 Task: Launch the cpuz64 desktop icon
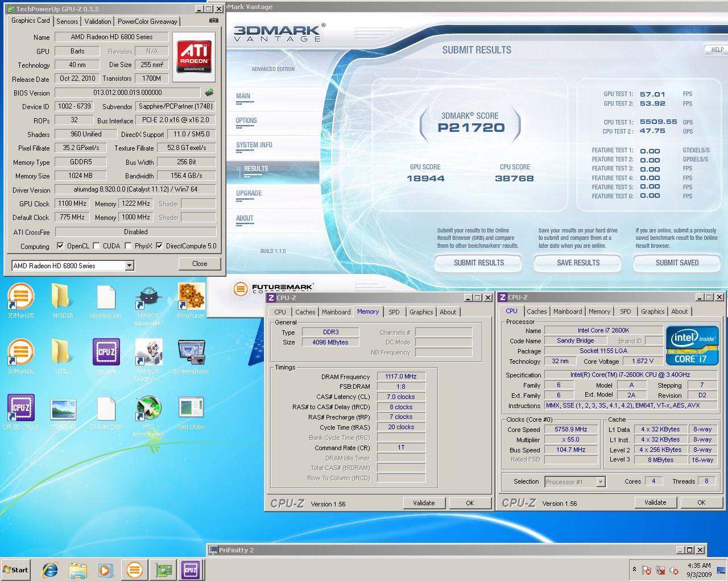click(x=106, y=357)
